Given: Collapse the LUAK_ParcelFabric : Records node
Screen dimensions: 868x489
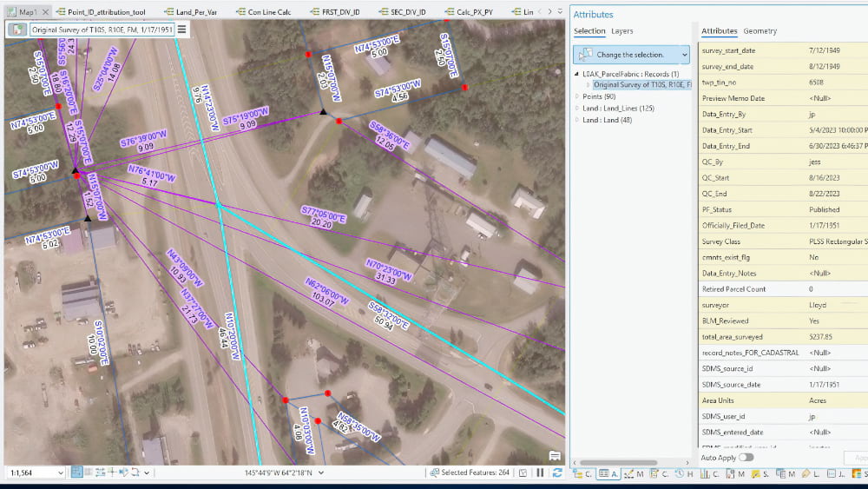Looking at the screenshot, I should click(576, 74).
